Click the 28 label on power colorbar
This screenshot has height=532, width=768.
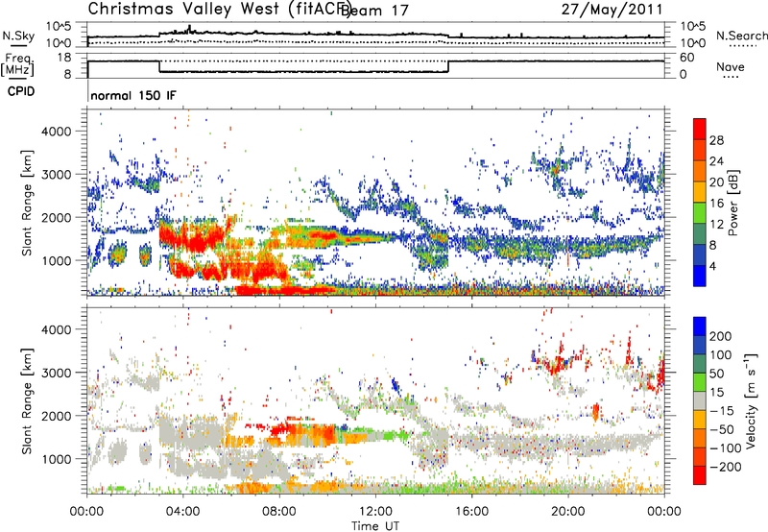point(716,140)
